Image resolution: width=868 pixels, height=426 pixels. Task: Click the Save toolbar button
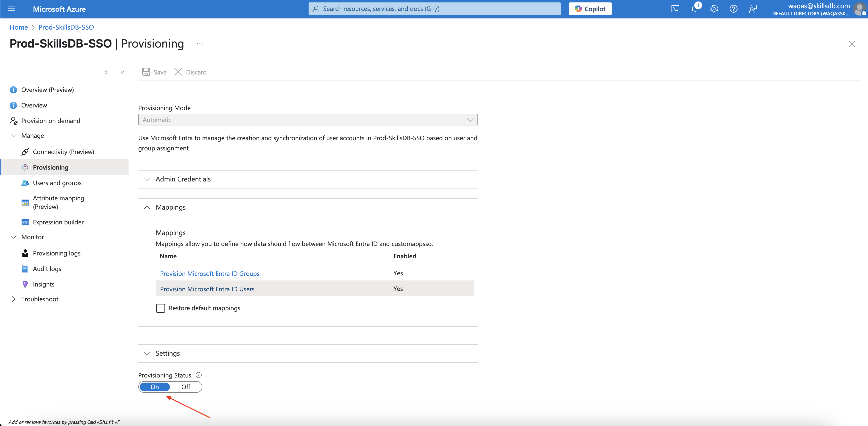tap(154, 72)
